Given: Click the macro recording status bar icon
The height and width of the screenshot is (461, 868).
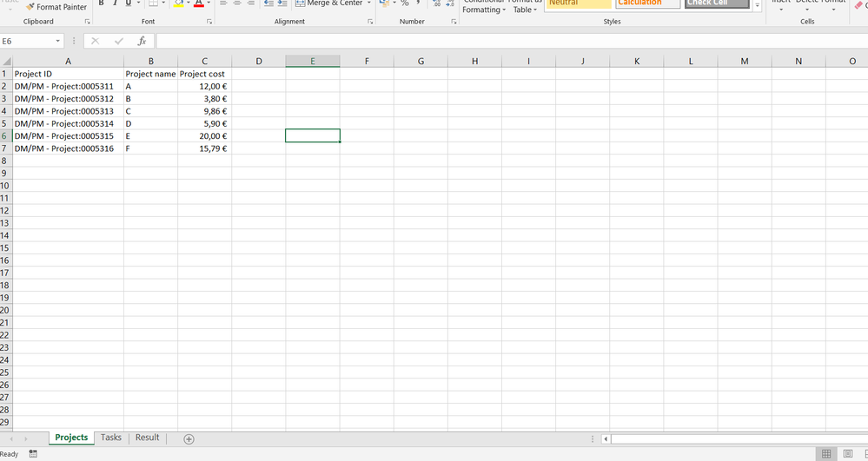Looking at the screenshot, I should pos(33,454).
